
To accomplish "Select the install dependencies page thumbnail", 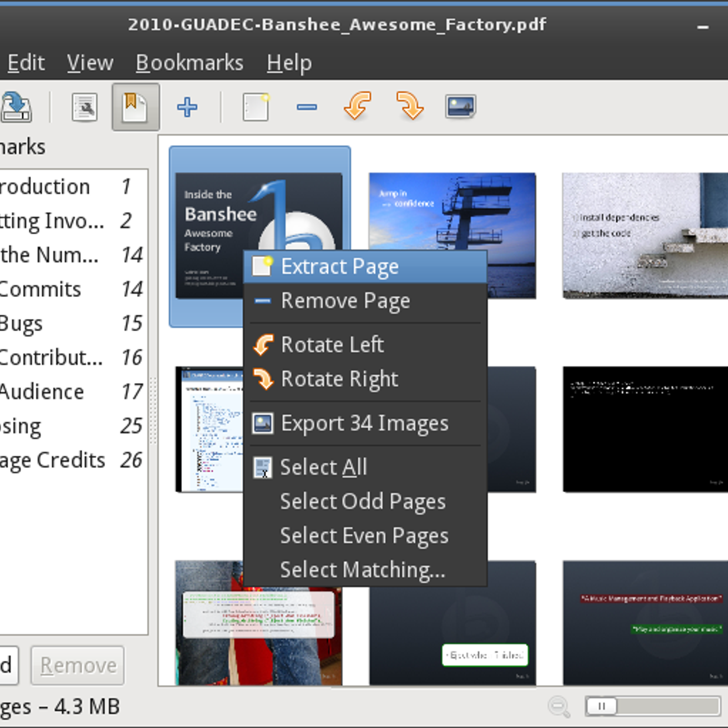I will [645, 235].
